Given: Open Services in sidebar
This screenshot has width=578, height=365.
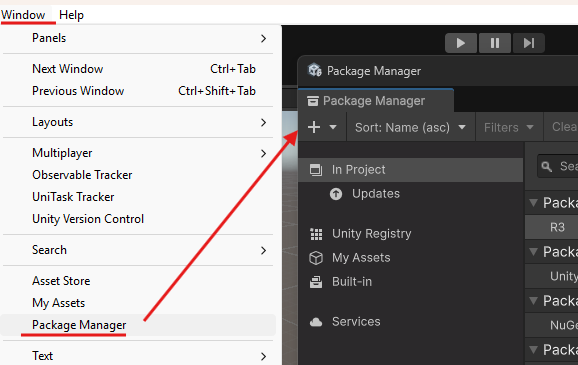Looking at the screenshot, I should [411, 321].
